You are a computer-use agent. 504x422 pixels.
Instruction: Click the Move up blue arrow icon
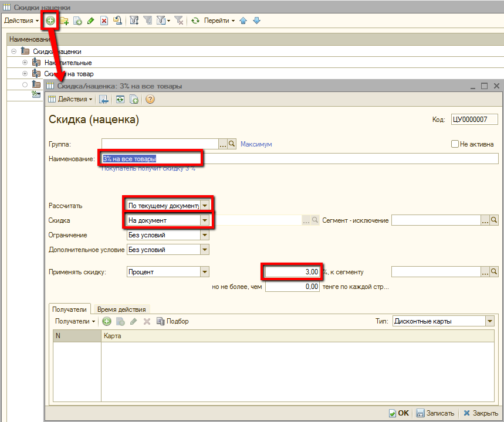pyautogui.click(x=243, y=21)
